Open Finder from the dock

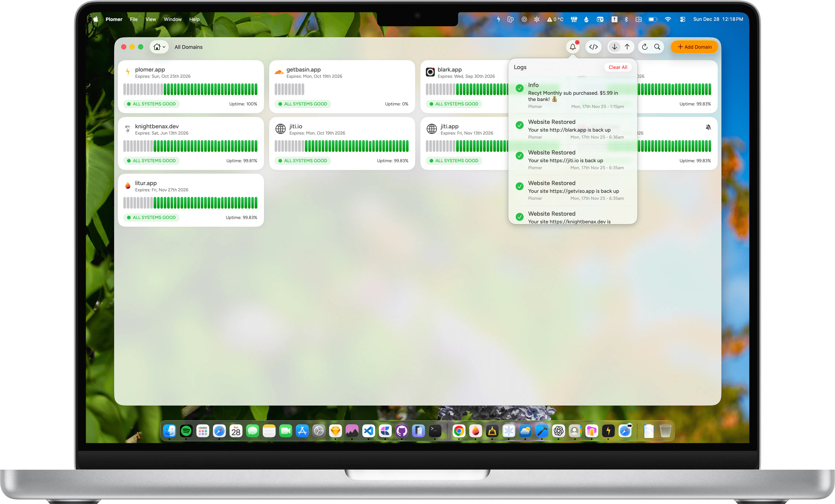point(169,431)
